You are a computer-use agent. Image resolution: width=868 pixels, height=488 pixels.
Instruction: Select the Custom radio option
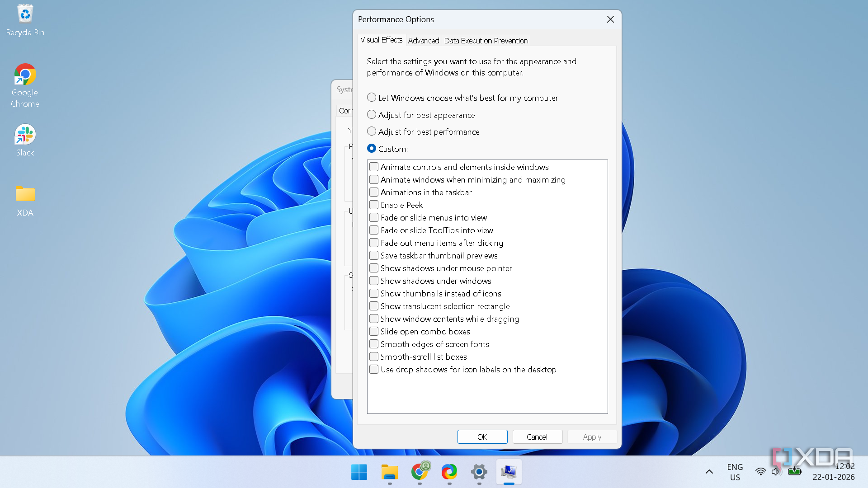387,149
